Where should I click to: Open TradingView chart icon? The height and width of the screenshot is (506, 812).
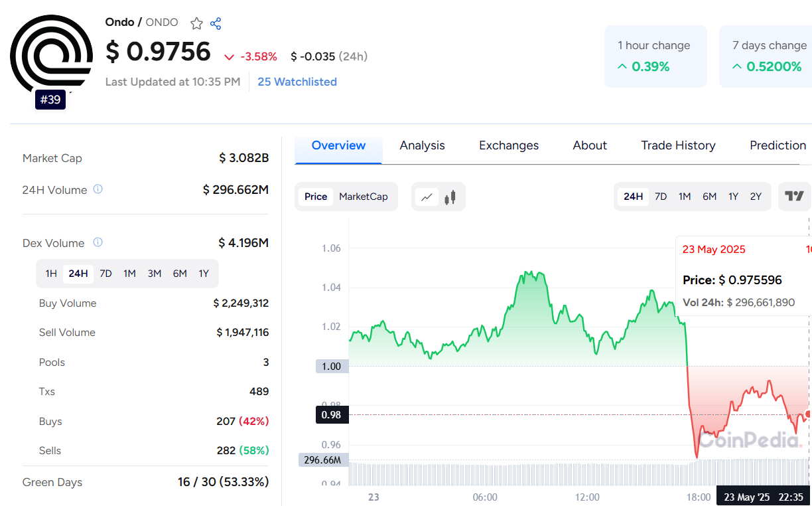(x=794, y=196)
